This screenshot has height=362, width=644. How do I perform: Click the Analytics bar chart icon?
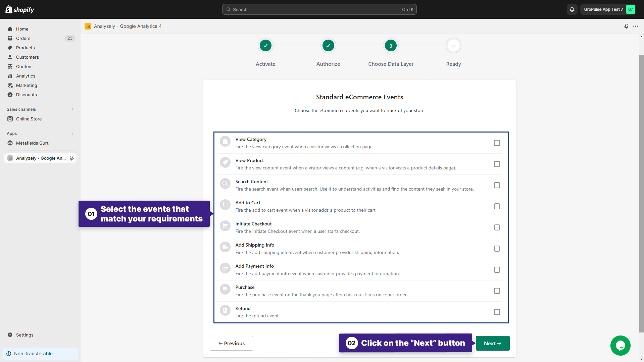tap(10, 76)
